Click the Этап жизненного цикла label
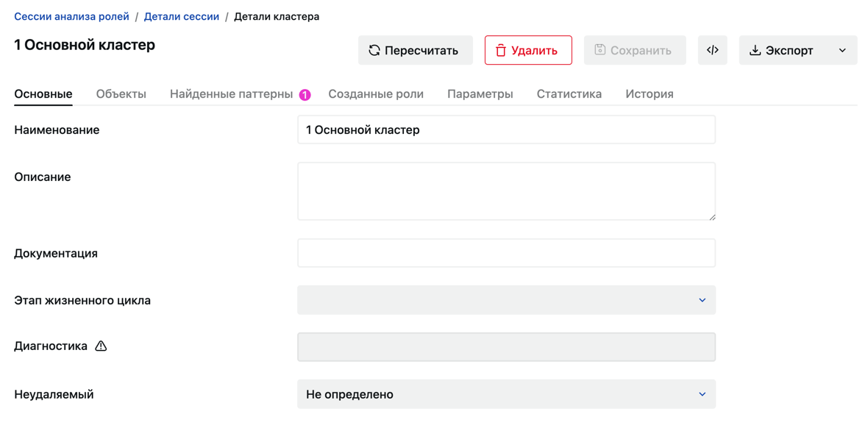This screenshot has height=428, width=868. (x=82, y=301)
